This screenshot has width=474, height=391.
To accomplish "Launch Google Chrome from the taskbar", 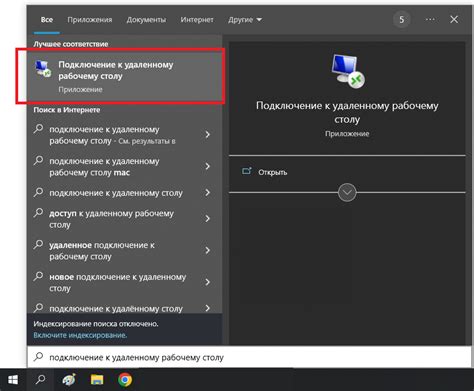I will (125, 379).
